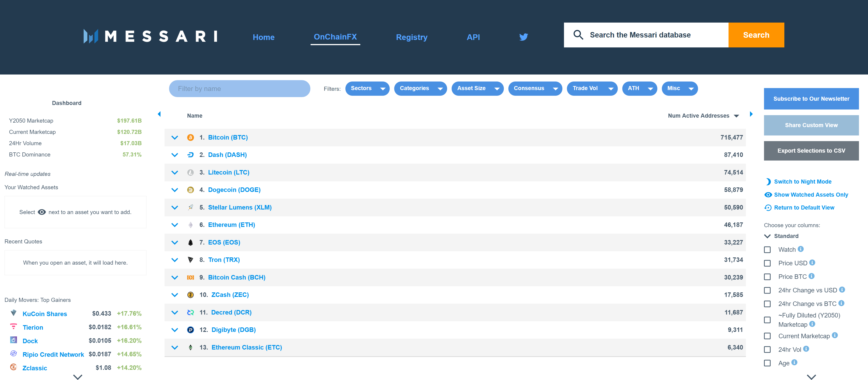The width and height of the screenshot is (868, 380).
Task: Click the Dogecoin coin icon
Action: (190, 189)
